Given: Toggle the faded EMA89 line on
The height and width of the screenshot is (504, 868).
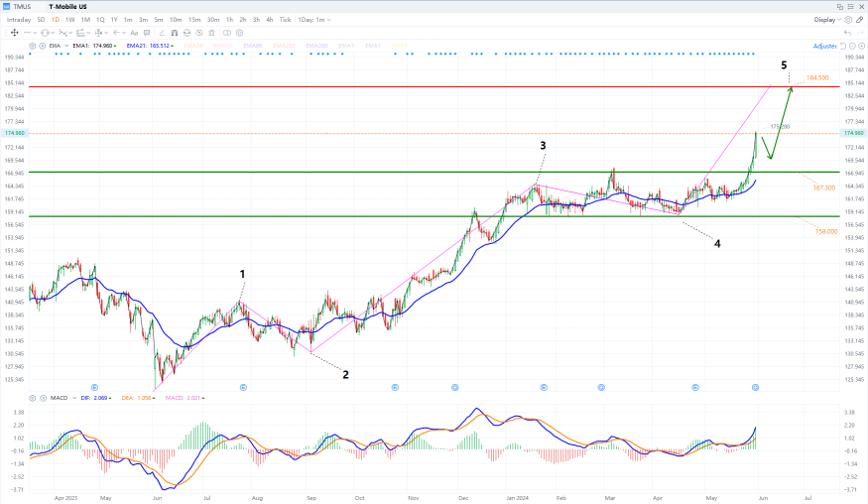Looking at the screenshot, I should (253, 46).
